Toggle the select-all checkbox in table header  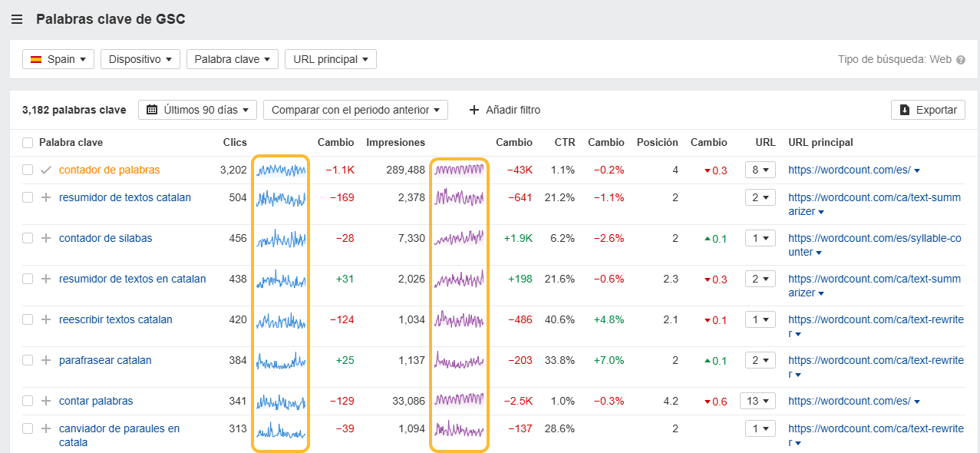coord(28,142)
